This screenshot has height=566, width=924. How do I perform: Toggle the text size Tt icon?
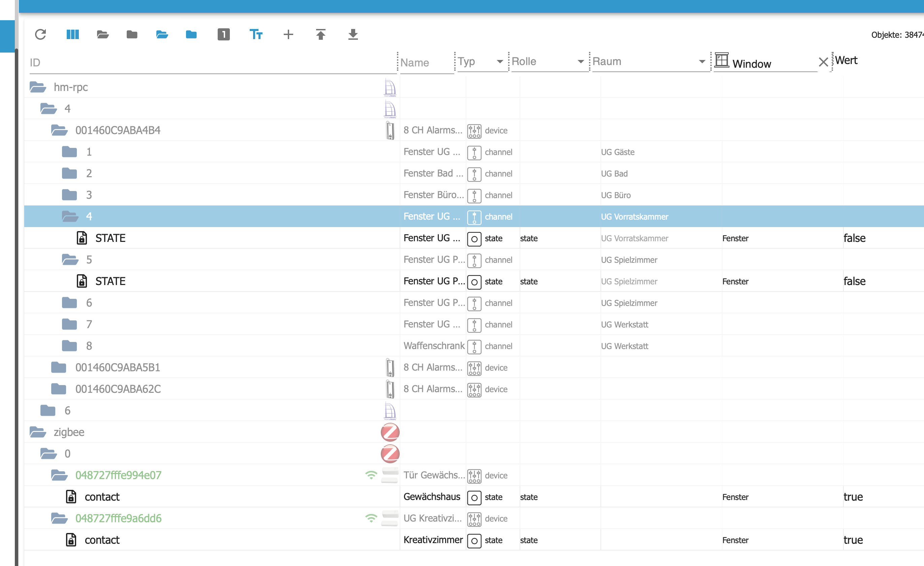256,34
